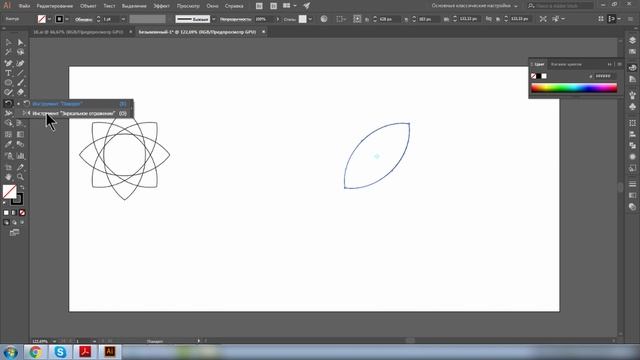Set paint mode to Color
Image resolution: width=640 pixels, height=360 pixels.
6,213
